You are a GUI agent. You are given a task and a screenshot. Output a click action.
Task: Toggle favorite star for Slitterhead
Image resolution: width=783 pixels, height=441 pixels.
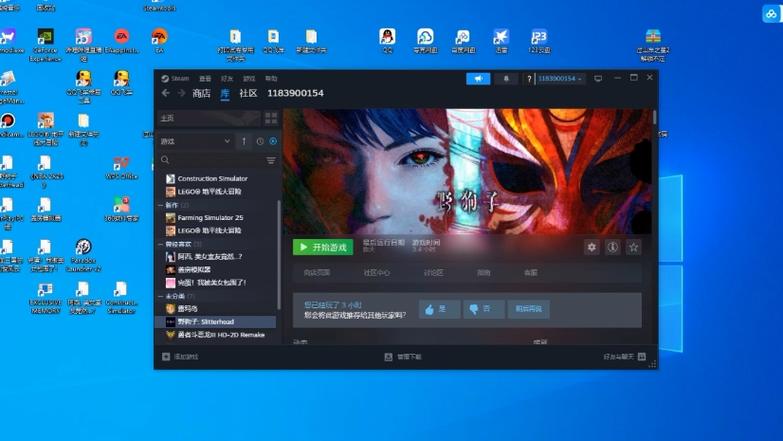click(634, 247)
